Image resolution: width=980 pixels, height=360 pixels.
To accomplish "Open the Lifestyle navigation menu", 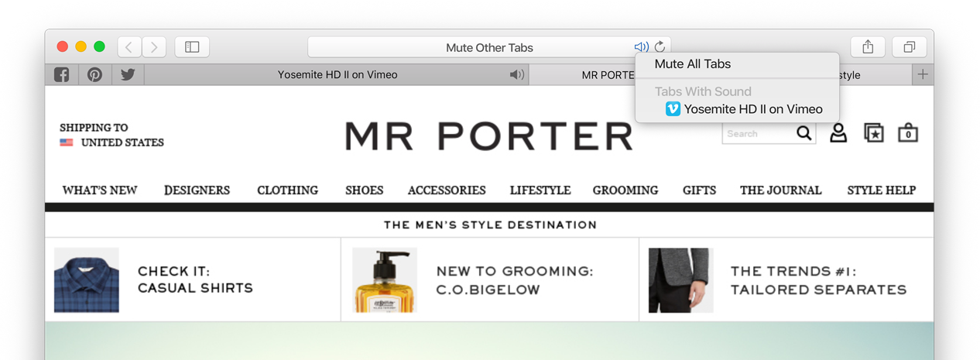I will pyautogui.click(x=540, y=190).
